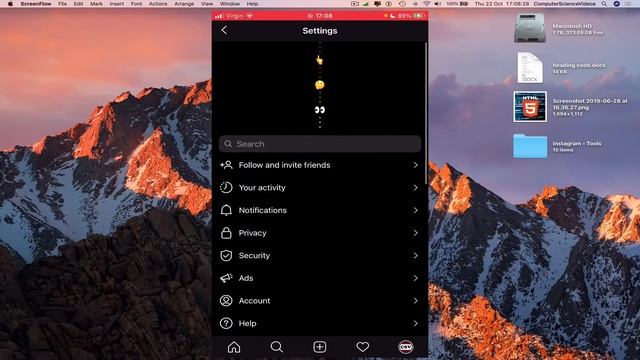Image resolution: width=640 pixels, height=360 pixels.
Task: Expand Ads chevron
Action: point(415,278)
